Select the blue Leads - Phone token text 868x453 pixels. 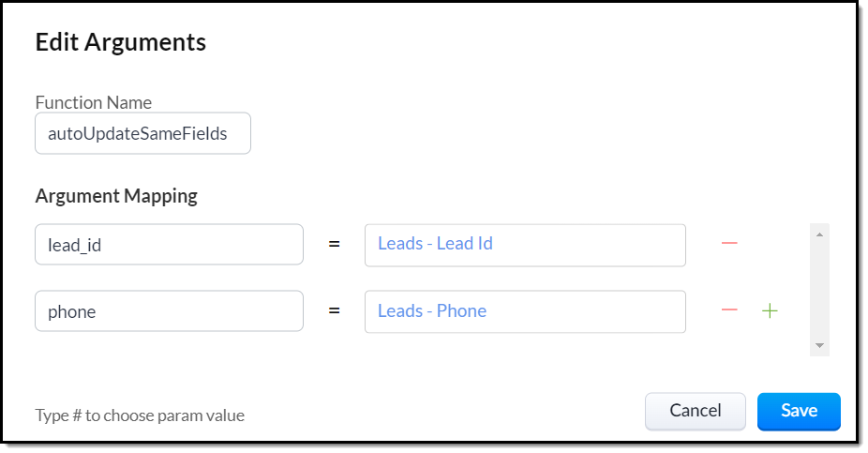(432, 311)
